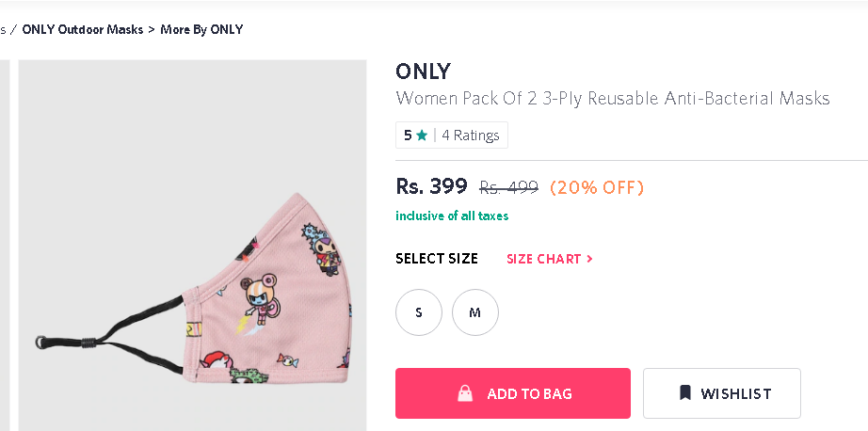This screenshot has height=431, width=868.
Task: Select size M
Action: pos(475,312)
